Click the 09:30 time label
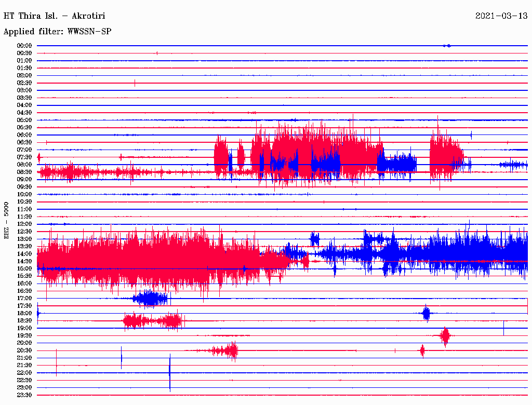 [24, 187]
